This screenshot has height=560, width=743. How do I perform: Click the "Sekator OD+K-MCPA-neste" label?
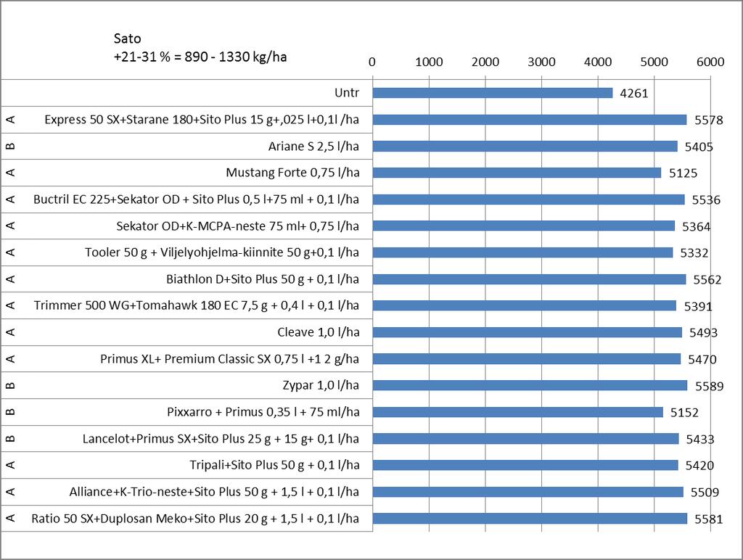tap(191, 226)
